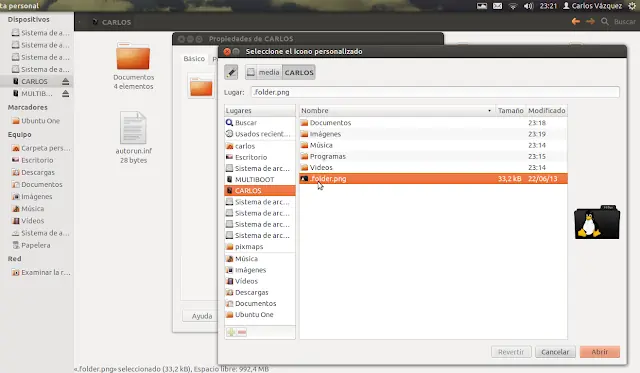Select the Programas folder in file list
Image resolution: width=640 pixels, height=373 pixels.
[433, 156]
